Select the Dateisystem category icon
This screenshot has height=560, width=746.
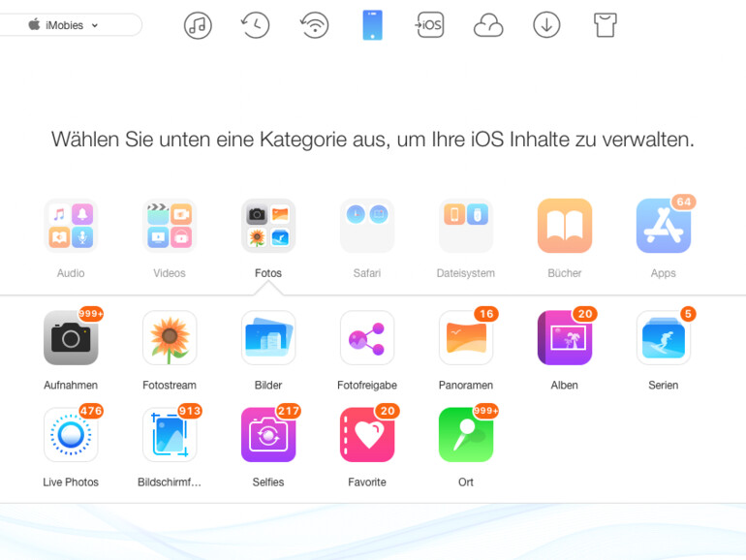click(x=466, y=226)
